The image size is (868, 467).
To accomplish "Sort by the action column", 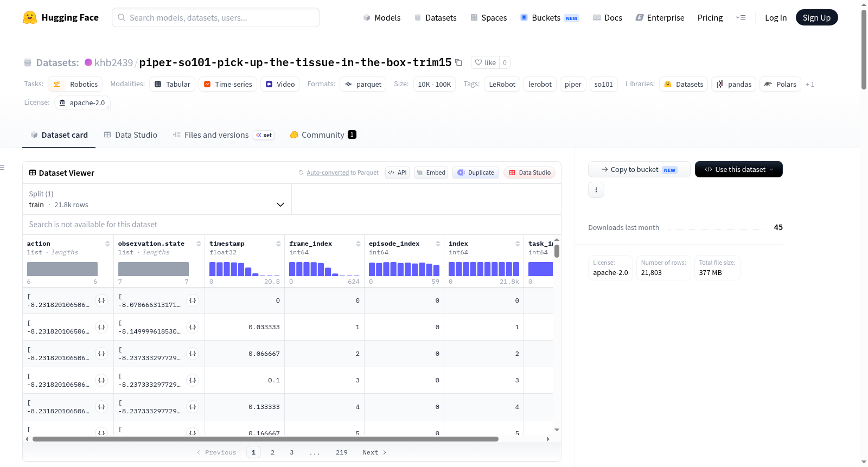I will coord(107,244).
